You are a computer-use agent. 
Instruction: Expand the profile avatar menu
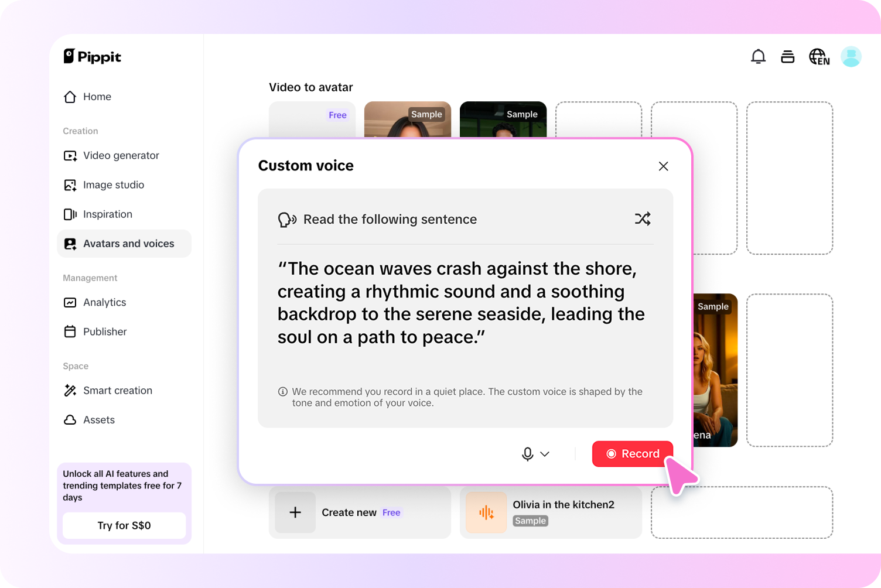[851, 56]
